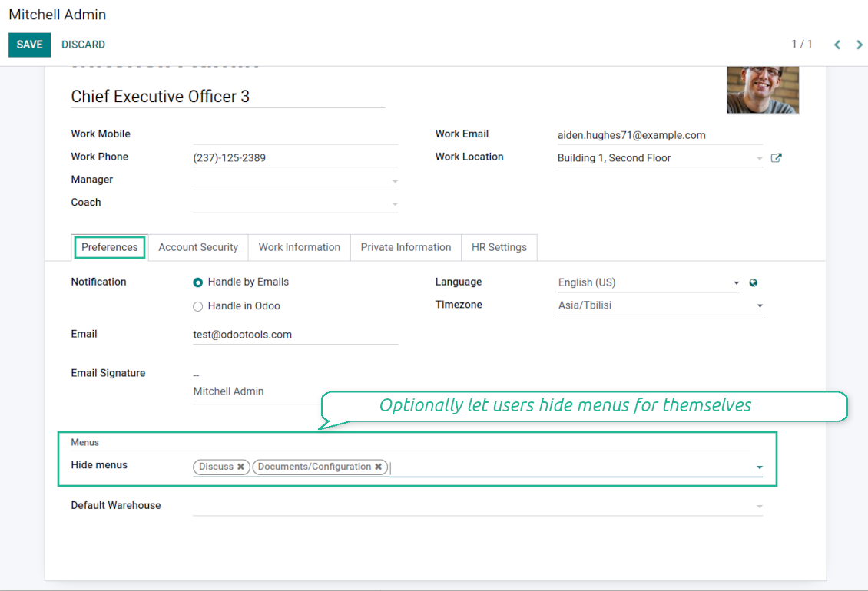Image resolution: width=868 pixels, height=591 pixels.
Task: Click the Work Mobile input field
Action: pos(296,134)
